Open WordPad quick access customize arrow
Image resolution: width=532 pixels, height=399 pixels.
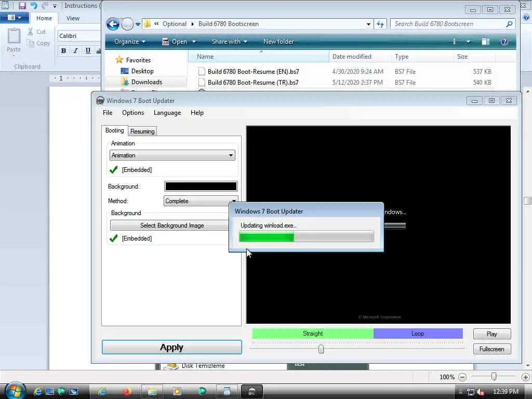click(x=55, y=6)
